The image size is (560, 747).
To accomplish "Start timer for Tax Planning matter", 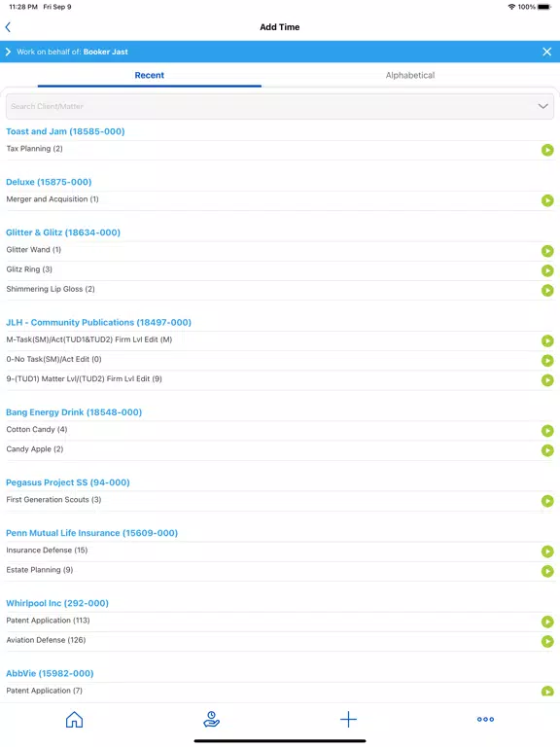I will (547, 150).
